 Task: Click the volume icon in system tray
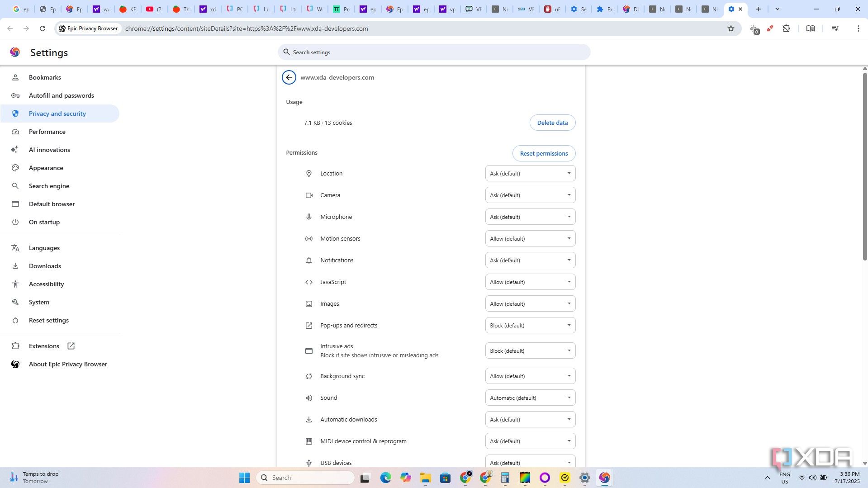point(813,478)
